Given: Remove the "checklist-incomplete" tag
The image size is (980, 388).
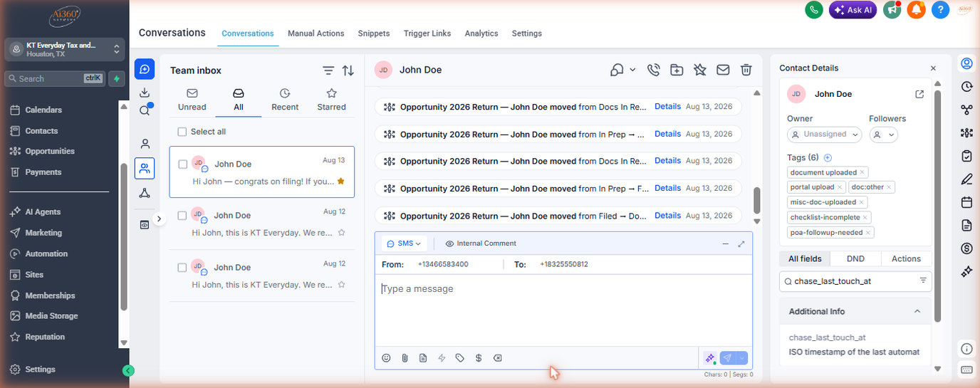Looking at the screenshot, I should 865,218.
